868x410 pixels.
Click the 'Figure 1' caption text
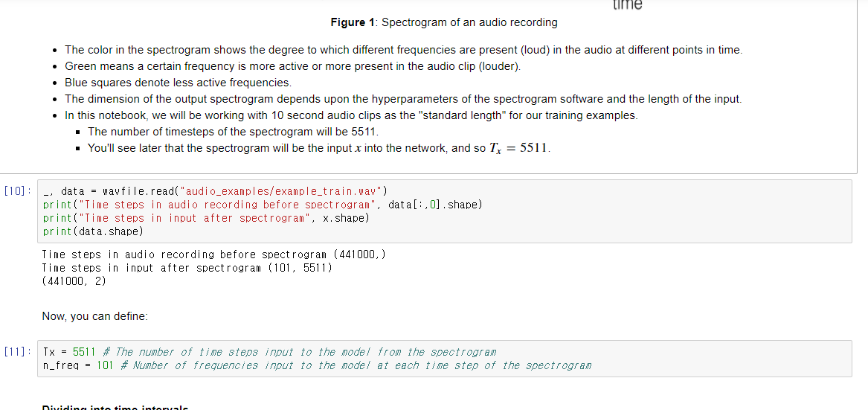[x=444, y=23]
